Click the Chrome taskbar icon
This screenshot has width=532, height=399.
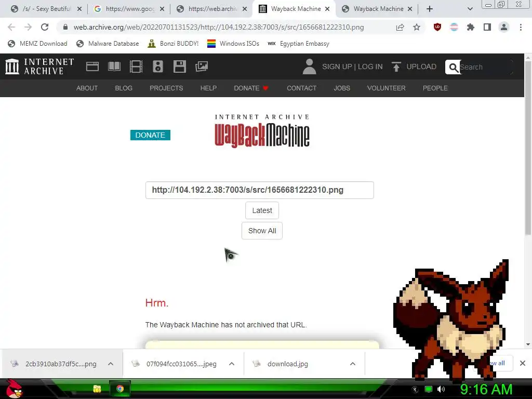pos(120,389)
